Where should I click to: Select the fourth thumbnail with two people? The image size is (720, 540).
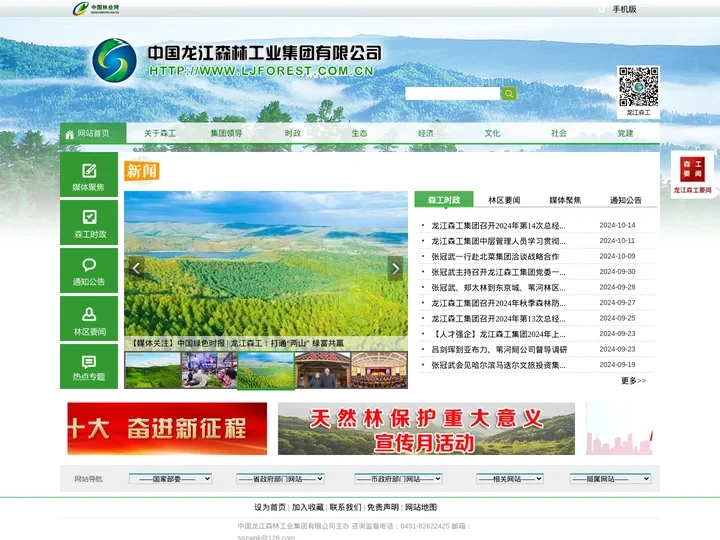(x=322, y=370)
